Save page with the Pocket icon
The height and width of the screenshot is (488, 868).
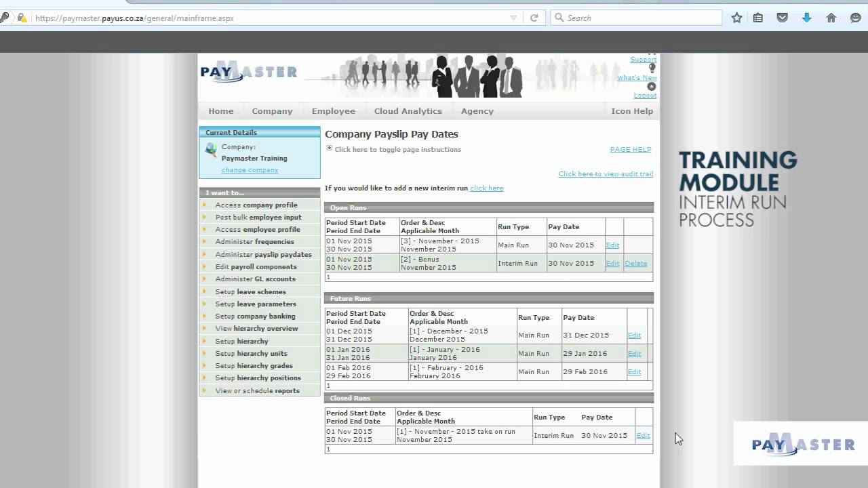tap(782, 18)
